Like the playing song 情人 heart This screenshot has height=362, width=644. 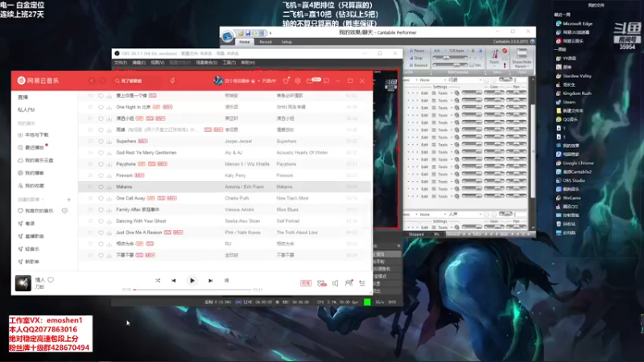[51, 280]
